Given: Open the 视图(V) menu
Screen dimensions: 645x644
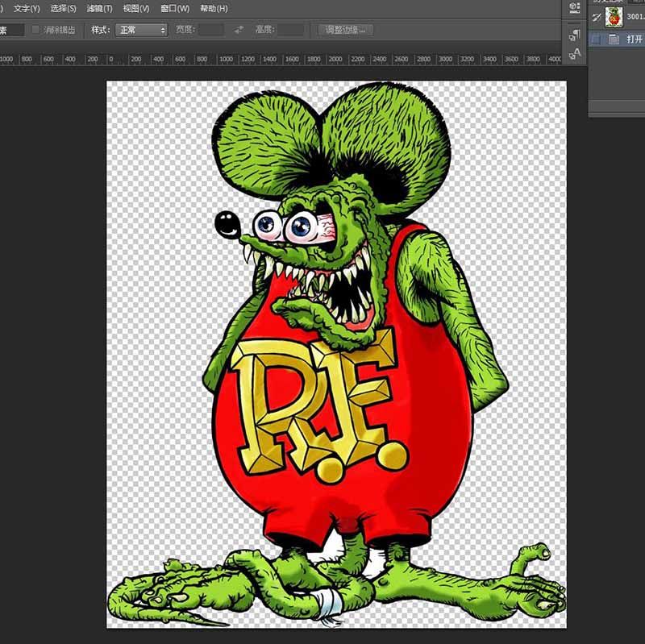Looking at the screenshot, I should pyautogui.click(x=135, y=8).
